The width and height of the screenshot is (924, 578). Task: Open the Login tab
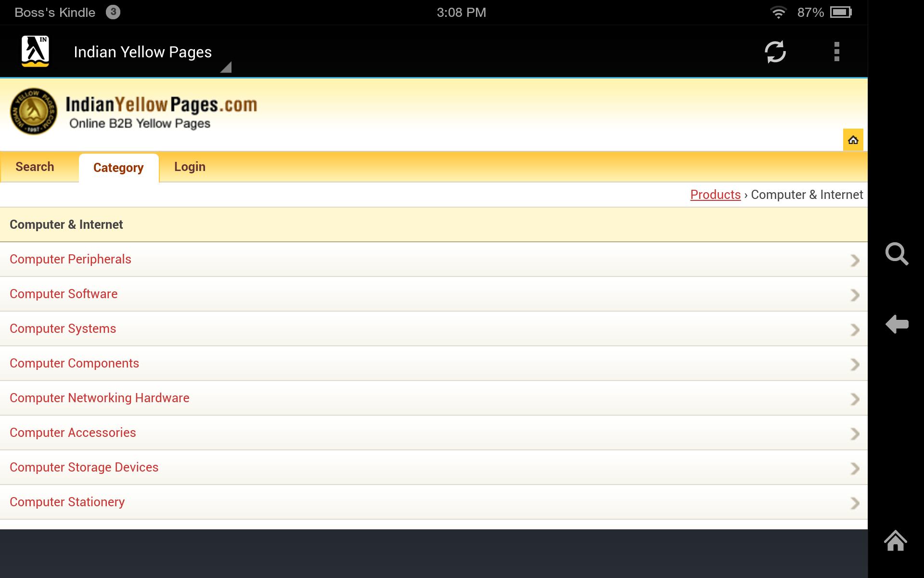[190, 166]
